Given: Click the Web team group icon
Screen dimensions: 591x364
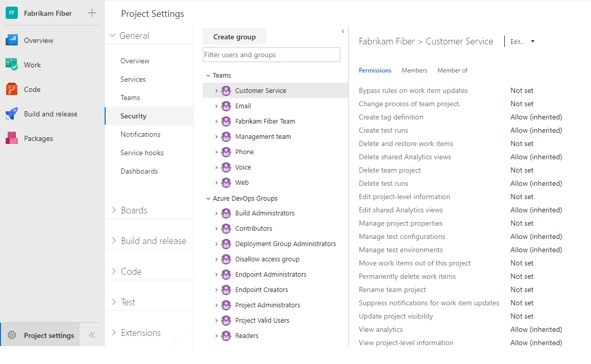Looking at the screenshot, I should click(226, 183).
